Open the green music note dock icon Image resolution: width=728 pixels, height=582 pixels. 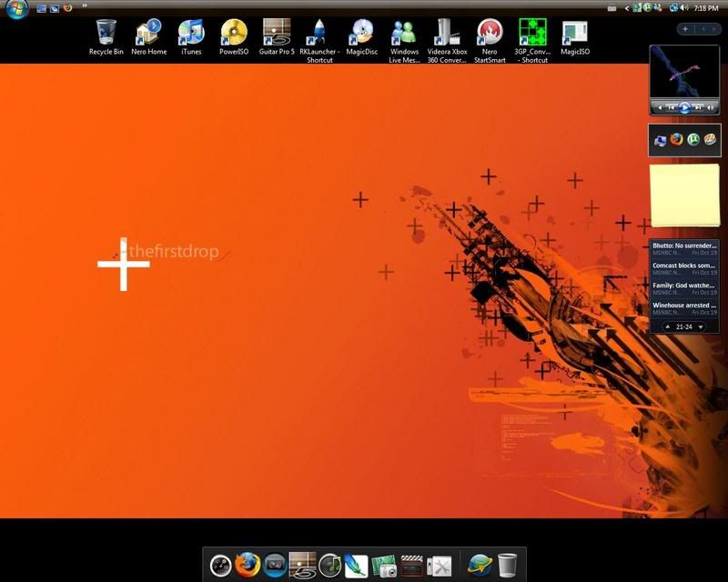330,566
